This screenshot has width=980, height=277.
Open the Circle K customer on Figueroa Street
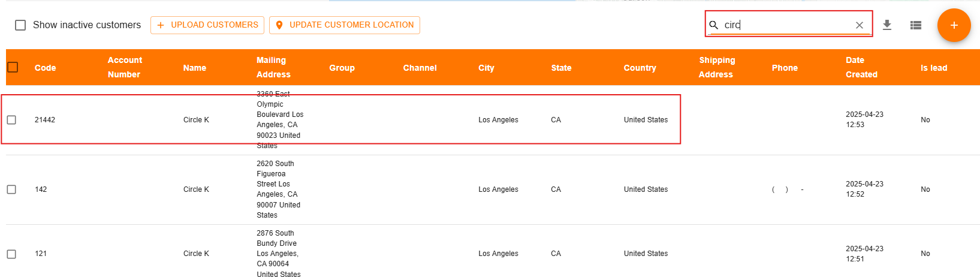click(x=196, y=189)
